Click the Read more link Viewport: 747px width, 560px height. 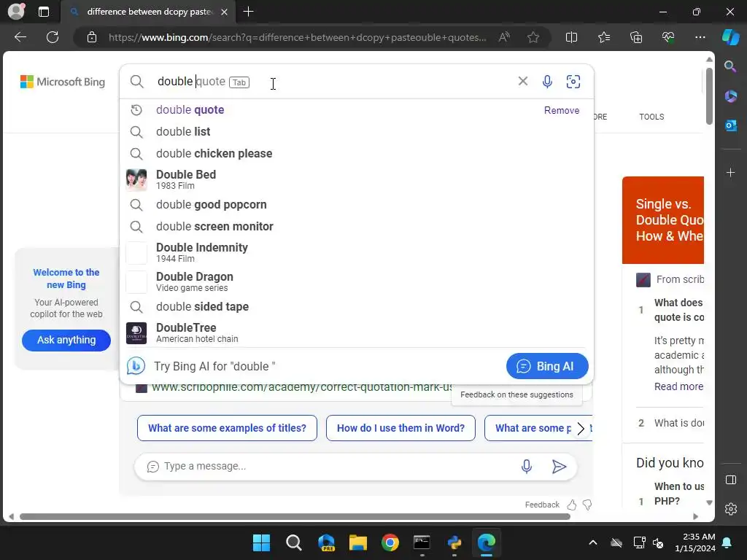[x=678, y=386]
